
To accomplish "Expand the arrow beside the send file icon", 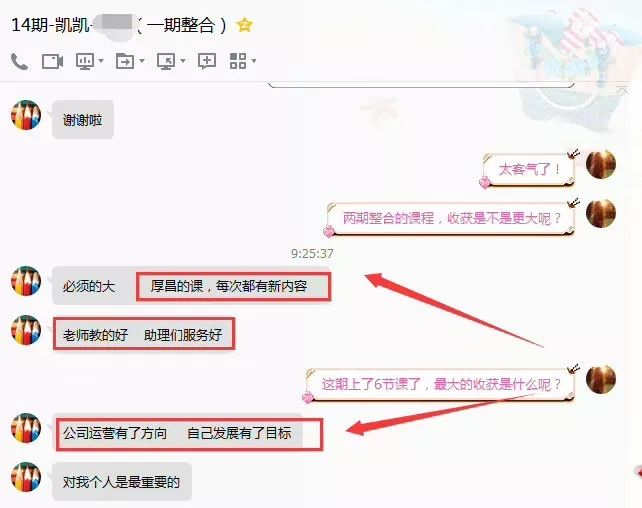I will [142, 61].
